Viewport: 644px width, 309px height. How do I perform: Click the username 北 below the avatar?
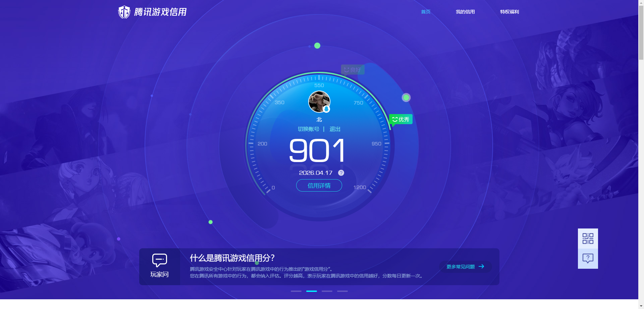(x=319, y=119)
